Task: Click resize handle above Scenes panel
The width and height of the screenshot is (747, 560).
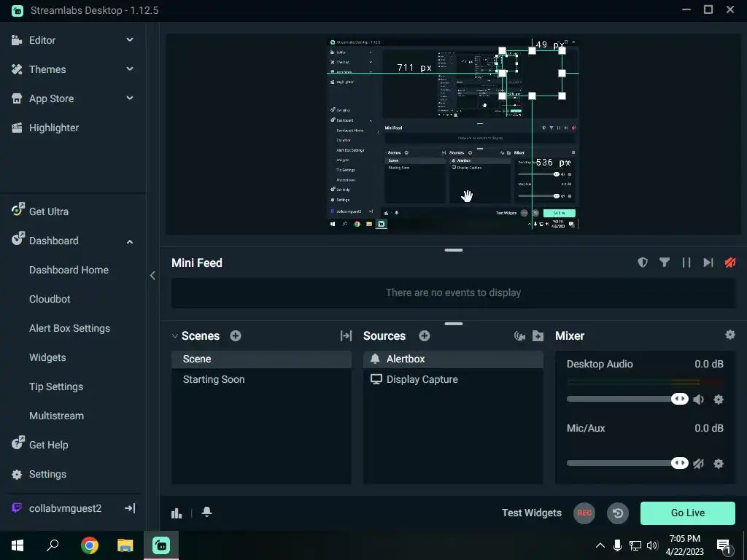Action: click(454, 324)
